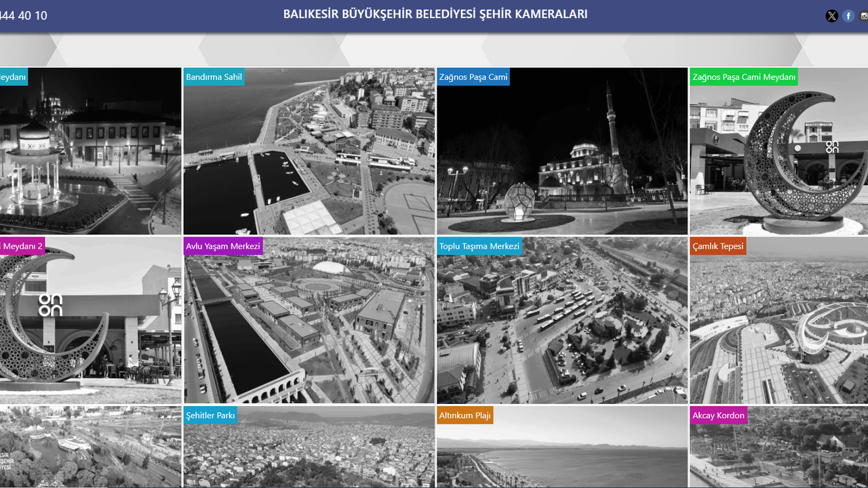This screenshot has height=488, width=868.
Task: Open the Şehitler Parkı camera feed
Action: (x=309, y=447)
